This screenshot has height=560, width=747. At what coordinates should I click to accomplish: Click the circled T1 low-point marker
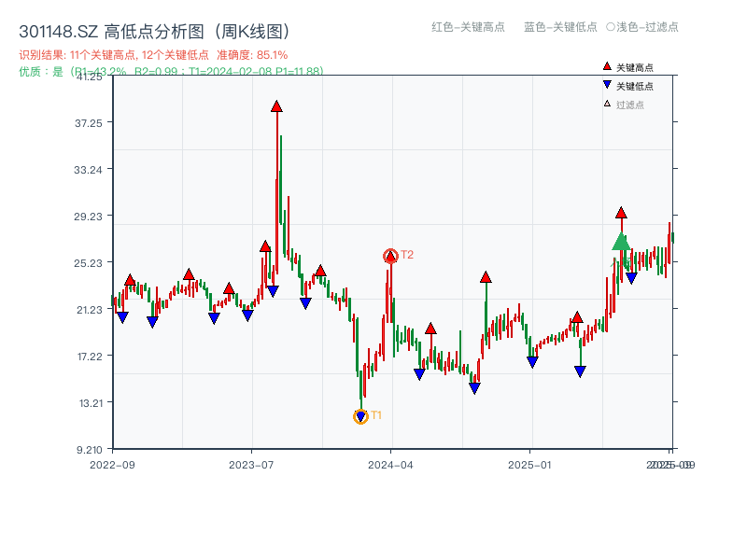[359, 415]
